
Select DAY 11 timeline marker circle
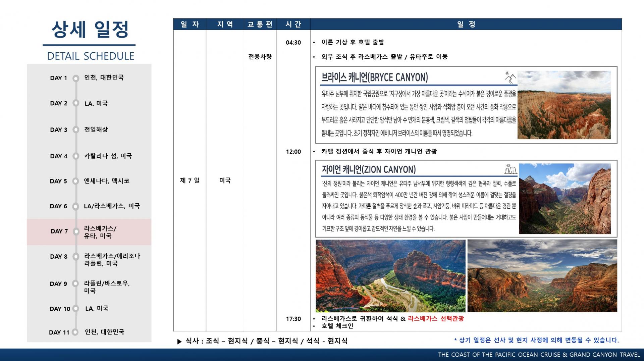point(76,332)
